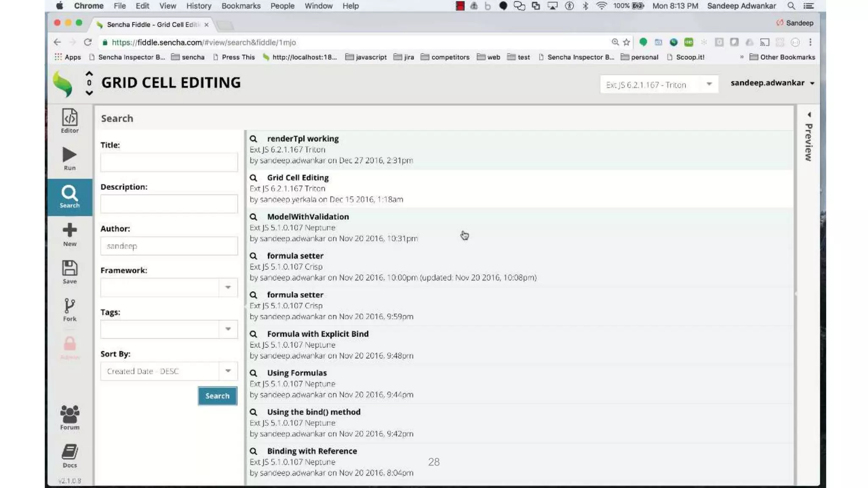
Task: Upvote the fiddle with up chevron
Action: [x=89, y=73]
